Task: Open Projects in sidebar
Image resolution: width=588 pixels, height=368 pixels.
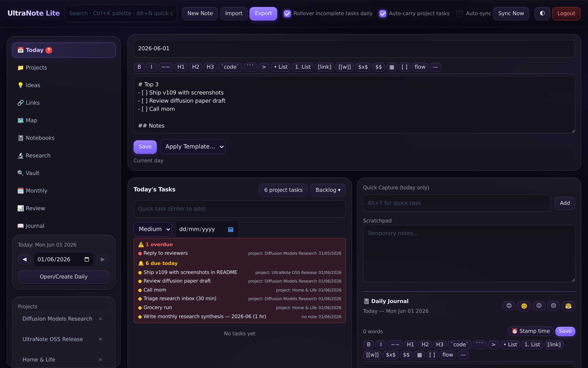Action: (64, 68)
